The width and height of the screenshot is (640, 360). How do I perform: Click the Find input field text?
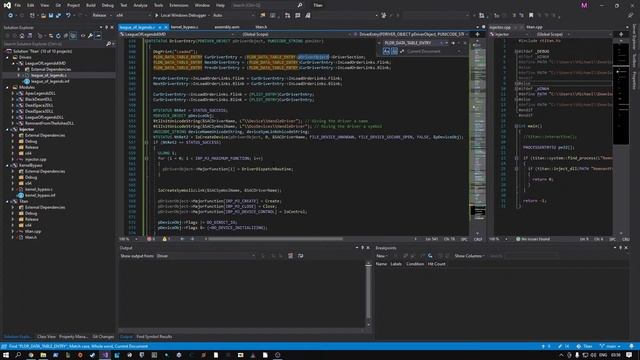407,43
